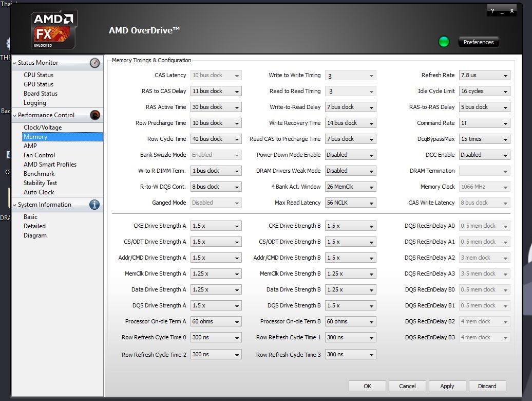Click the Performance Control speedometer icon
The width and height of the screenshot is (532, 401).
click(94, 115)
